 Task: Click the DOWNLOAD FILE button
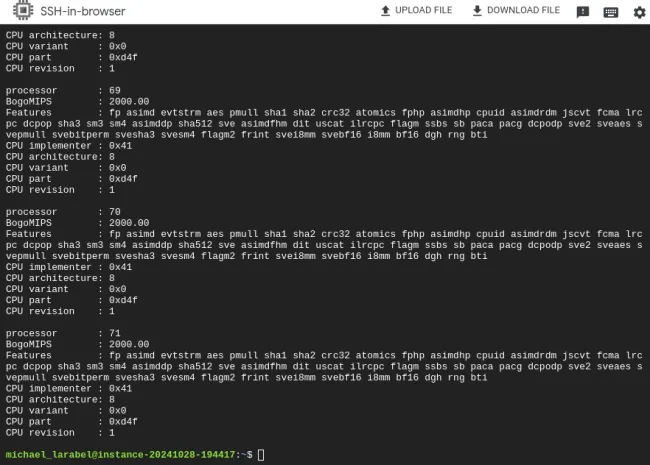(516, 10)
